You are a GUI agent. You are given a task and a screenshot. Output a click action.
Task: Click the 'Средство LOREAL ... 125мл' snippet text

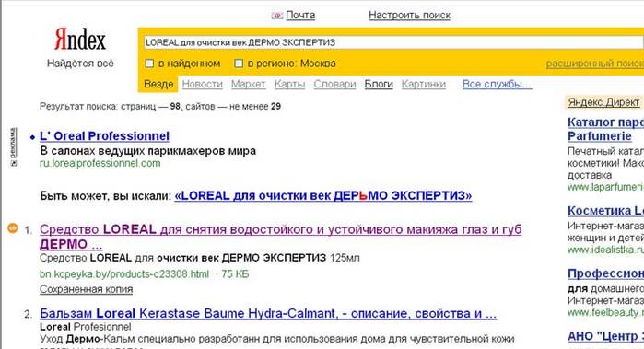(x=200, y=258)
